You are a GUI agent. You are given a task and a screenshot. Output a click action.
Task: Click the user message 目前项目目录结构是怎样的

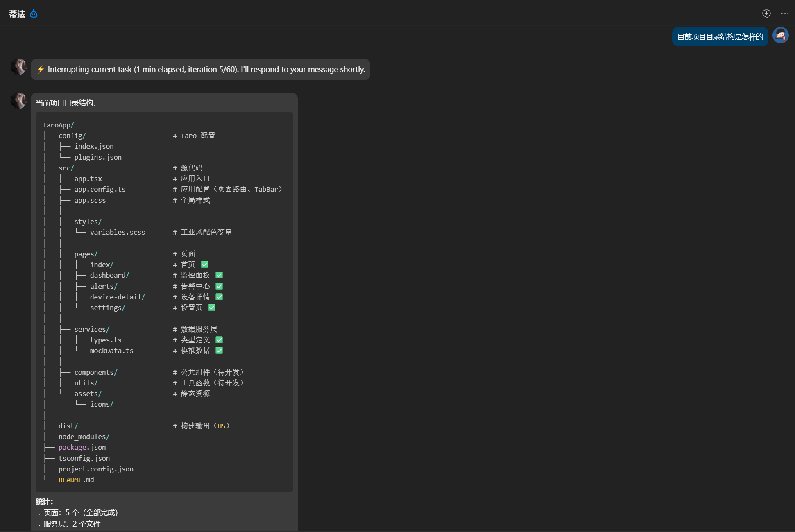(x=720, y=37)
